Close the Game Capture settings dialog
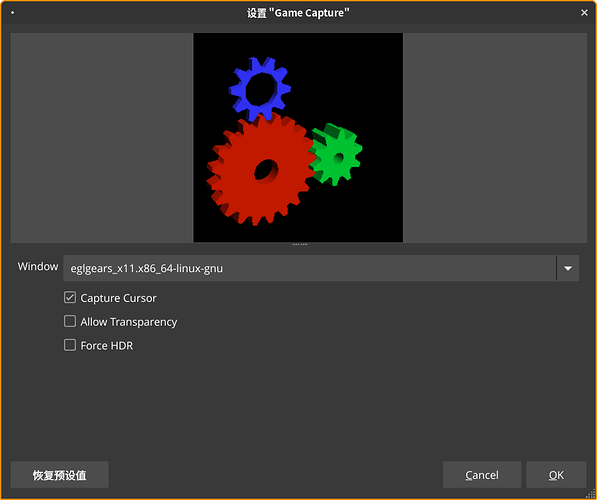Image resolution: width=597 pixels, height=500 pixels. [x=584, y=13]
